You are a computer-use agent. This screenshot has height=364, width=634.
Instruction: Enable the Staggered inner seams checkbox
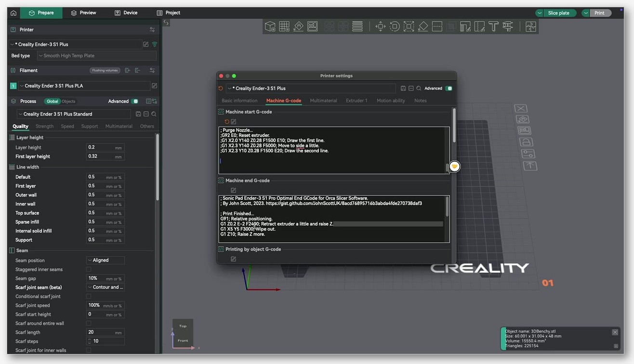89,270
